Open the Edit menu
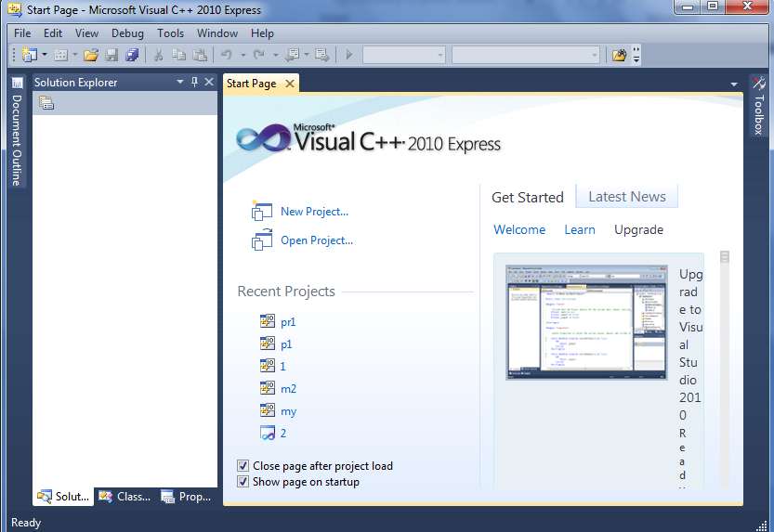The image size is (774, 532). coord(53,33)
